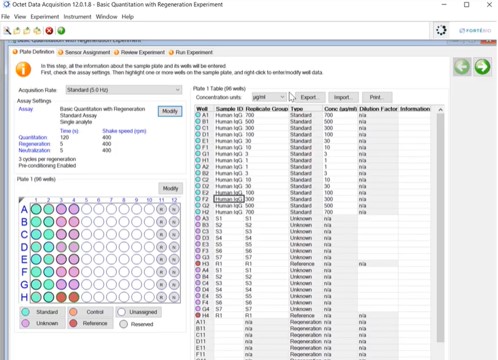
Task: Advance to next step with green forward arrow
Action: click(x=482, y=67)
